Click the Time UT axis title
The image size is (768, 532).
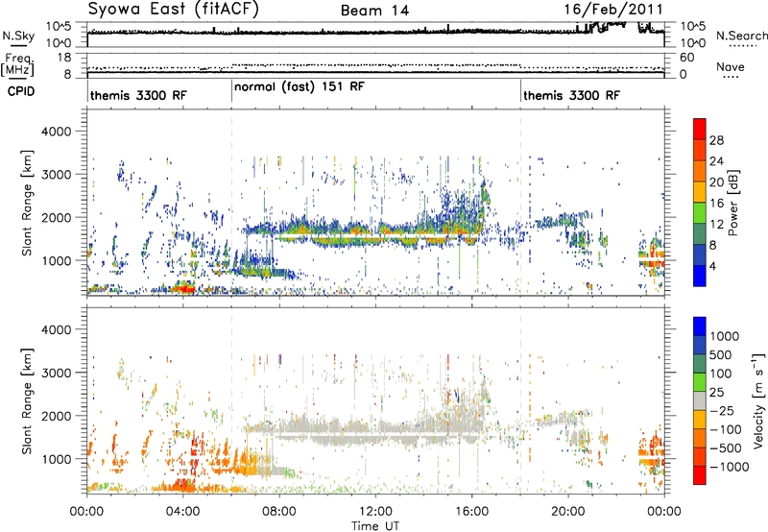[375, 526]
